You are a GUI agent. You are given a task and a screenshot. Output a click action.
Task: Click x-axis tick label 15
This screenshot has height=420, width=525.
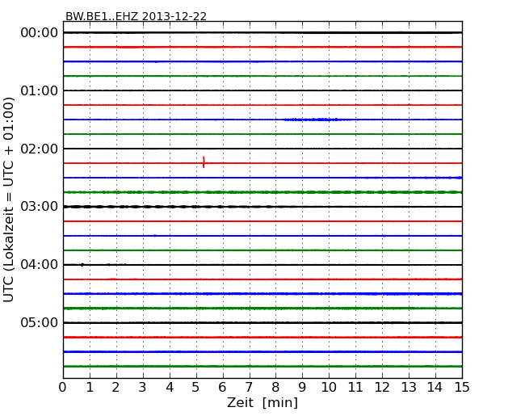[462, 387]
